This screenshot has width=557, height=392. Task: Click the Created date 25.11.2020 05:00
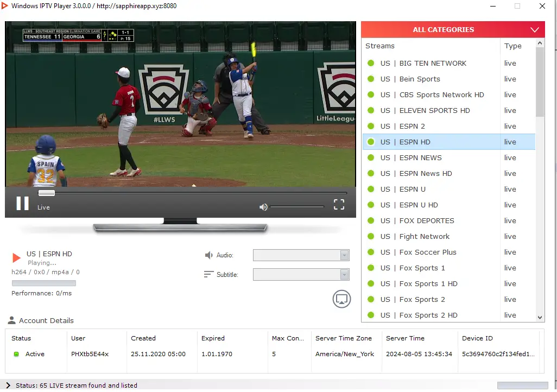[x=158, y=354]
